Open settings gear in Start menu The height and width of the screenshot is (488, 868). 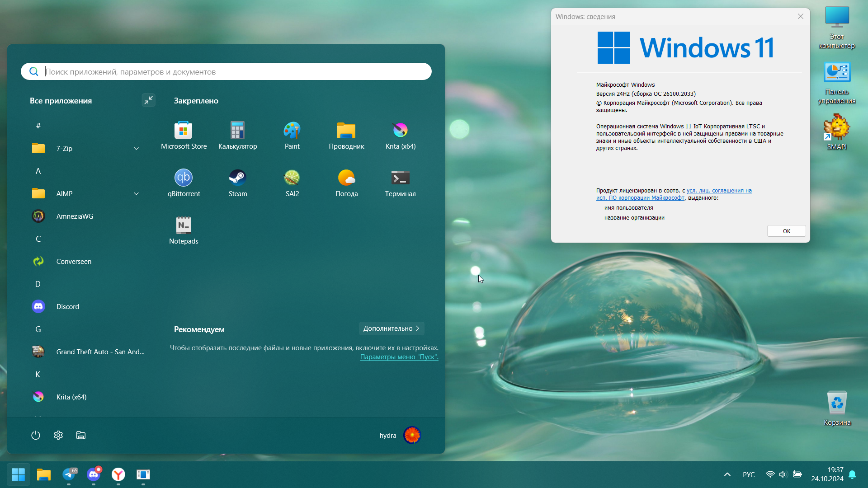tap(58, 435)
